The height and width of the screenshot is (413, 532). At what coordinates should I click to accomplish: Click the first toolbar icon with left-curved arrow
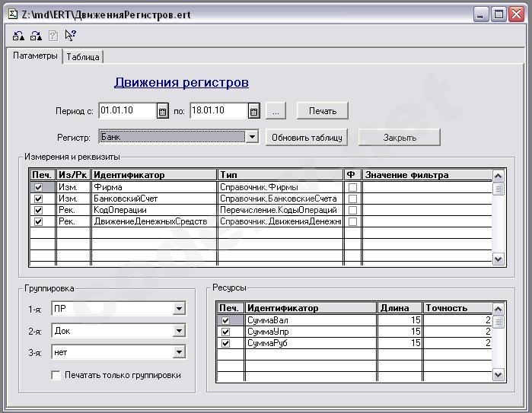tap(19, 35)
